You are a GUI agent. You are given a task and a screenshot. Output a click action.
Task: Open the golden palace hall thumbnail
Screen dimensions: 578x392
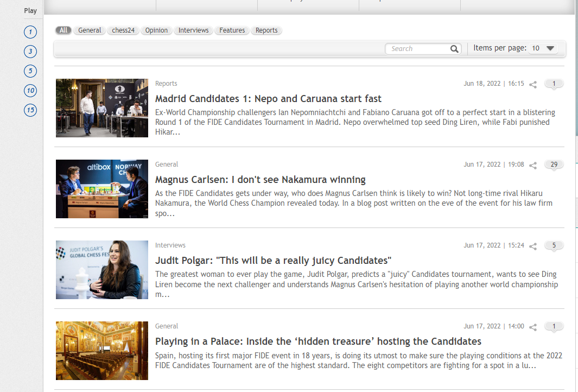[101, 351]
